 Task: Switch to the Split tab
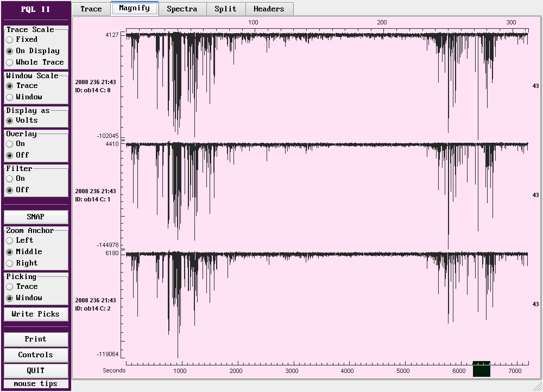point(225,9)
